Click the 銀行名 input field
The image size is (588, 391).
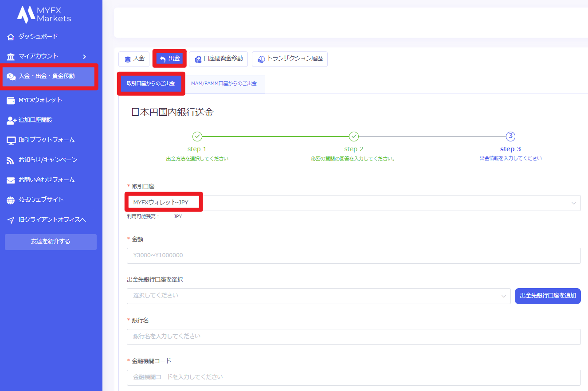tap(354, 337)
